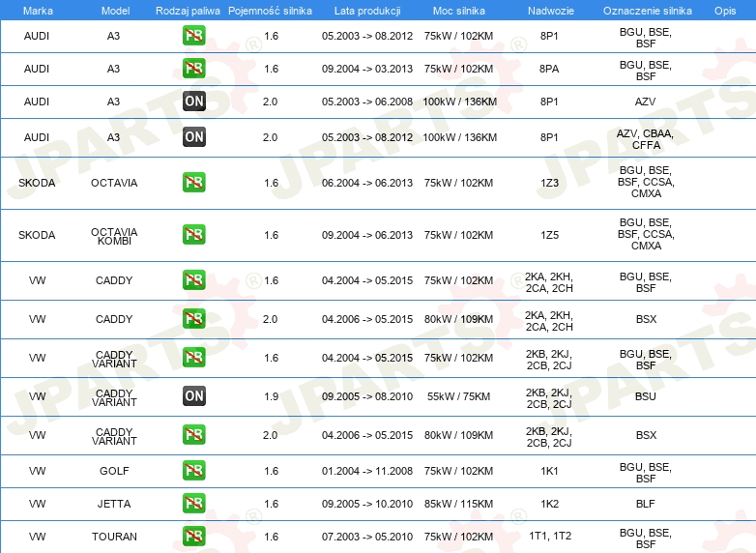Click the Nadwozie column header
This screenshot has height=553, width=756.
(551, 11)
